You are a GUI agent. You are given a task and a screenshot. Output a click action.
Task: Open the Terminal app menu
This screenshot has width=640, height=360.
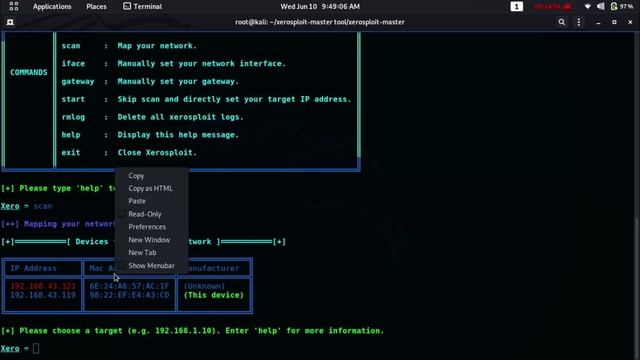click(x=142, y=7)
